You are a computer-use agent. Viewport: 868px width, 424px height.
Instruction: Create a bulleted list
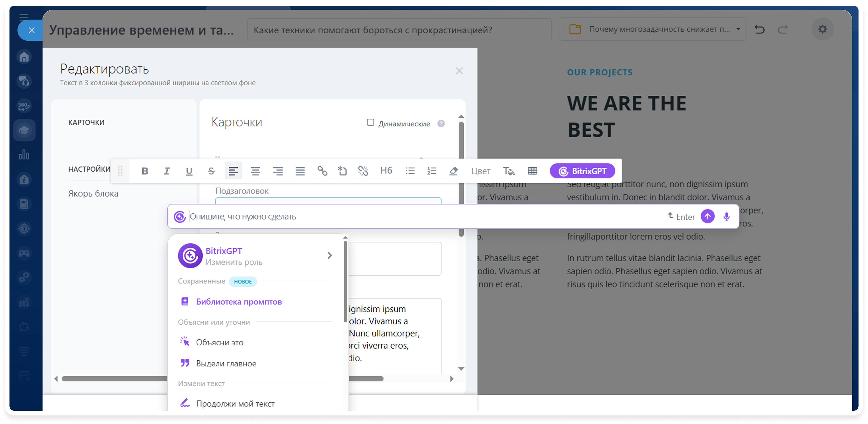[410, 171]
